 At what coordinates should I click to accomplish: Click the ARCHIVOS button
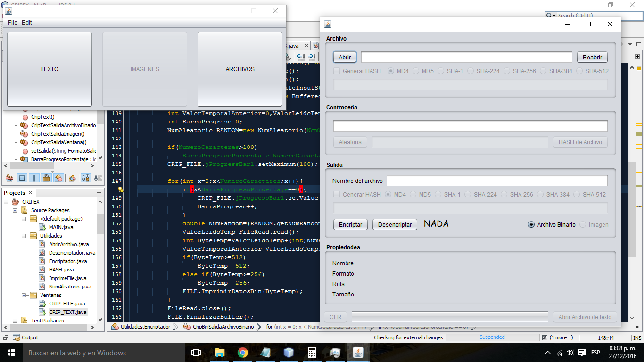pos(240,69)
